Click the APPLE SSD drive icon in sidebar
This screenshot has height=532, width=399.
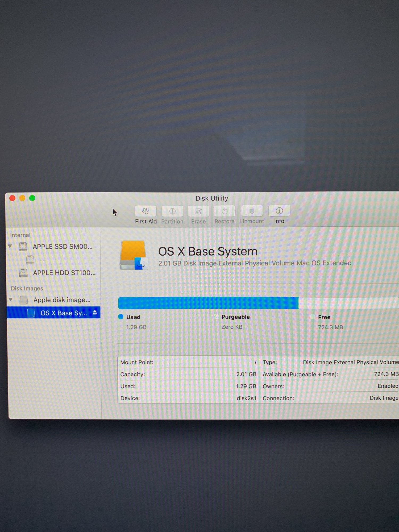point(23,247)
